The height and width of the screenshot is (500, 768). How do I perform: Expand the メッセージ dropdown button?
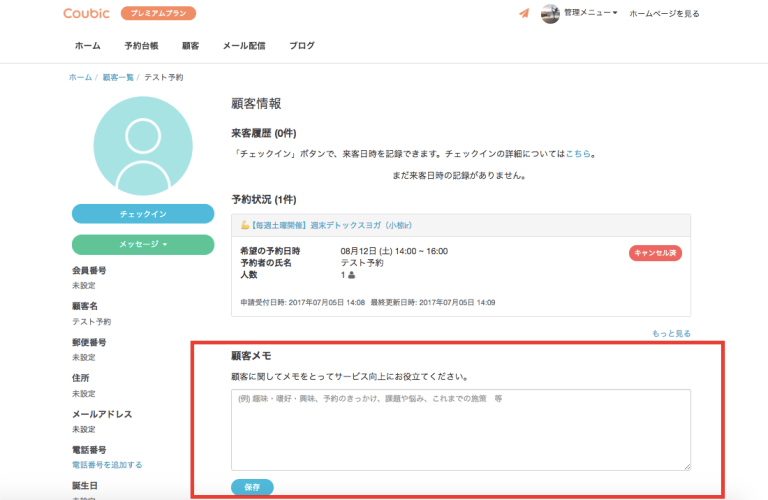pyautogui.click(x=143, y=244)
